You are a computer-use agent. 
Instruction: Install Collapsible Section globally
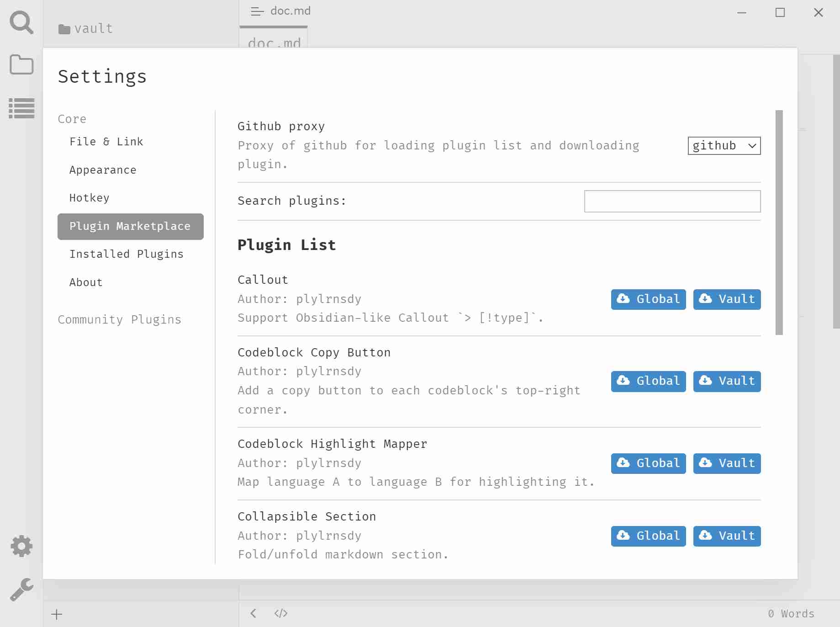click(x=648, y=536)
